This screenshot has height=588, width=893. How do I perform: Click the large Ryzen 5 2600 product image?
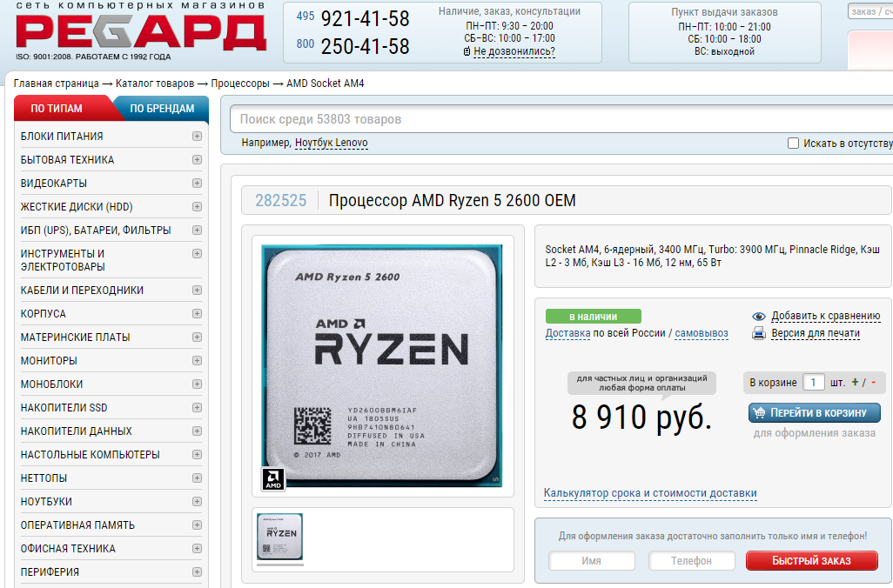381,366
